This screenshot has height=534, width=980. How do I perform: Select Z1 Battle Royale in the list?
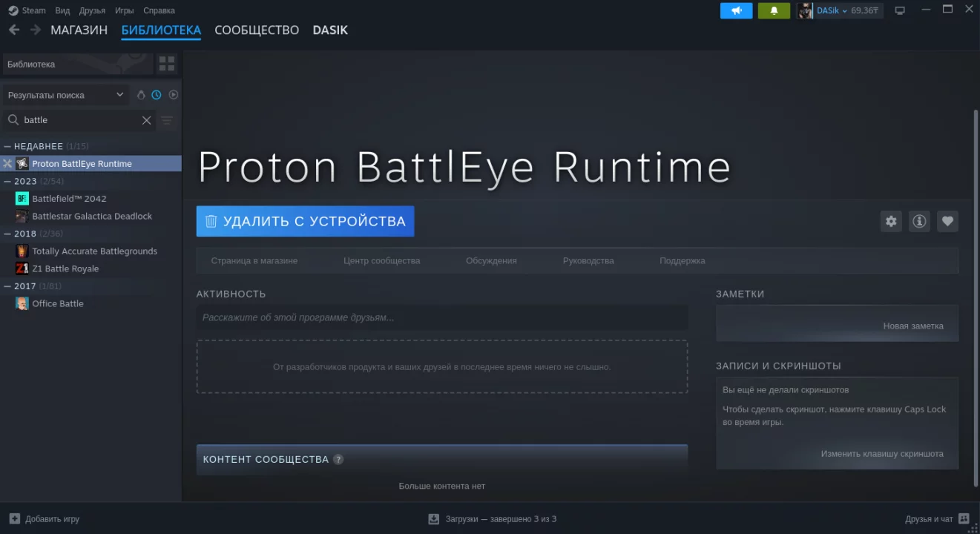tap(91, 269)
